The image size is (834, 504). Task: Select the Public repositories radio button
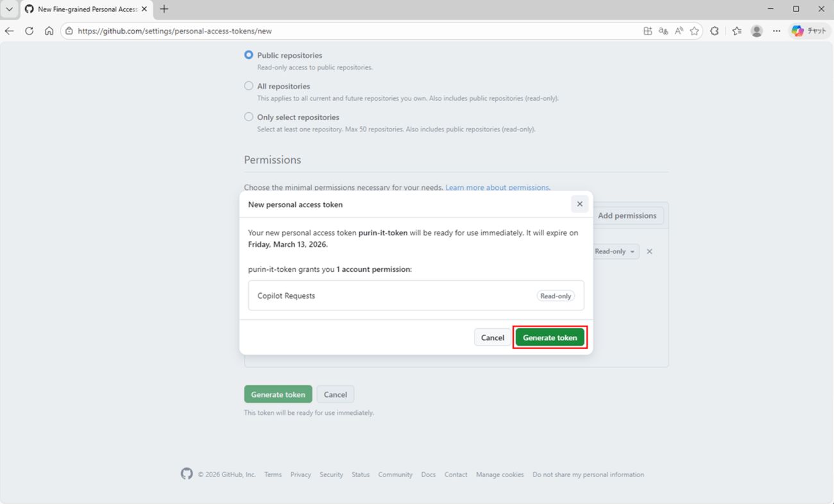(x=248, y=55)
